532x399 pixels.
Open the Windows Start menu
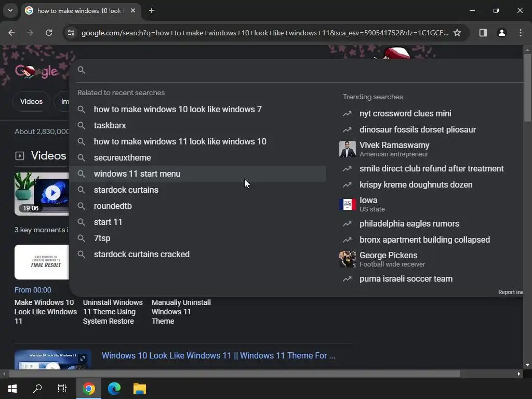(x=12, y=389)
